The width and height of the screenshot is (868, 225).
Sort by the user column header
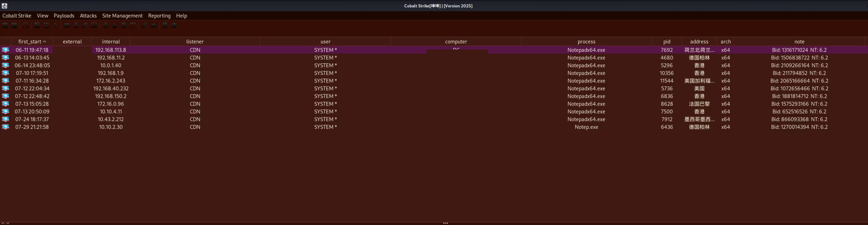[x=326, y=42]
